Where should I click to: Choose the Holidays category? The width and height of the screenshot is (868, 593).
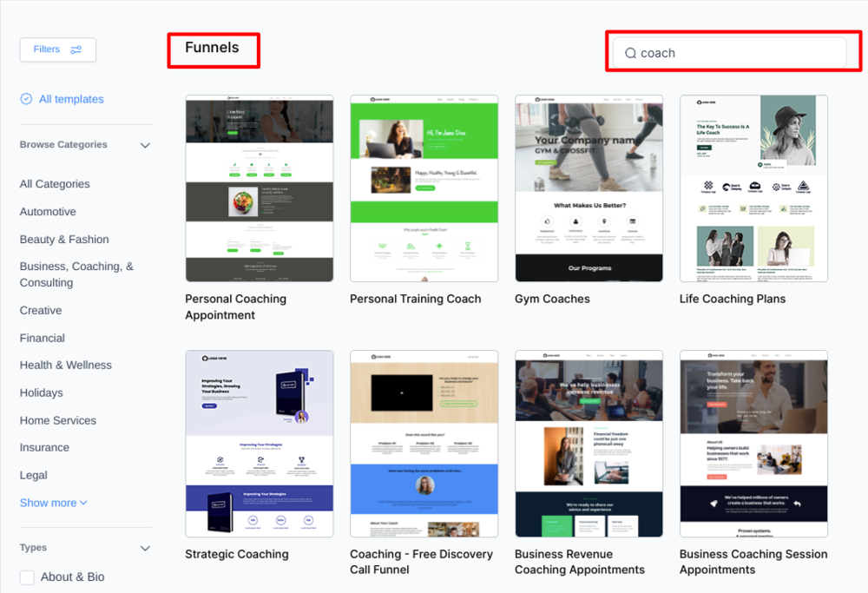click(x=42, y=393)
